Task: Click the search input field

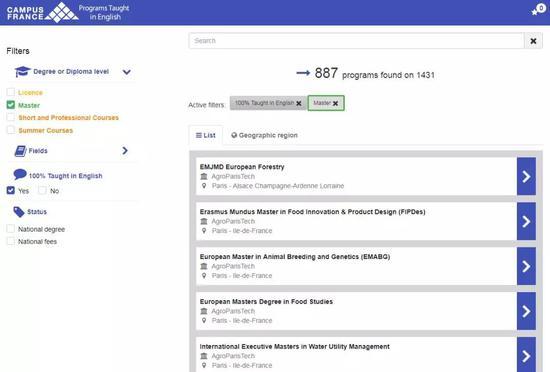Action: tap(356, 41)
